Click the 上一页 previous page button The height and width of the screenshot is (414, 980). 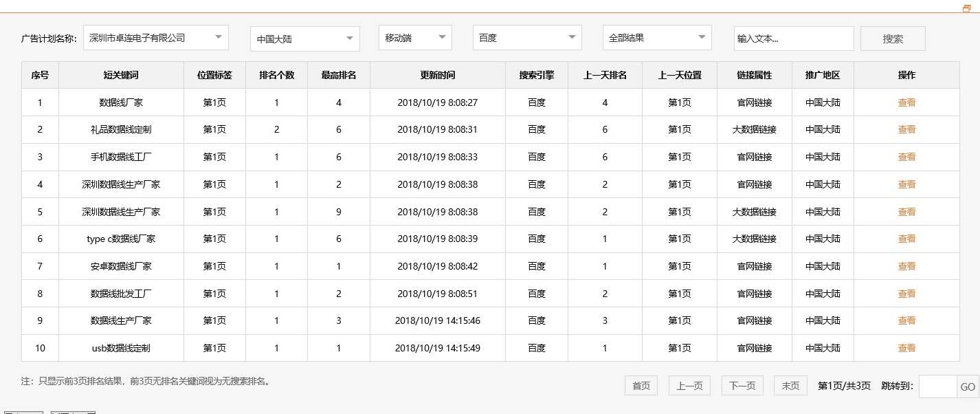[689, 385]
